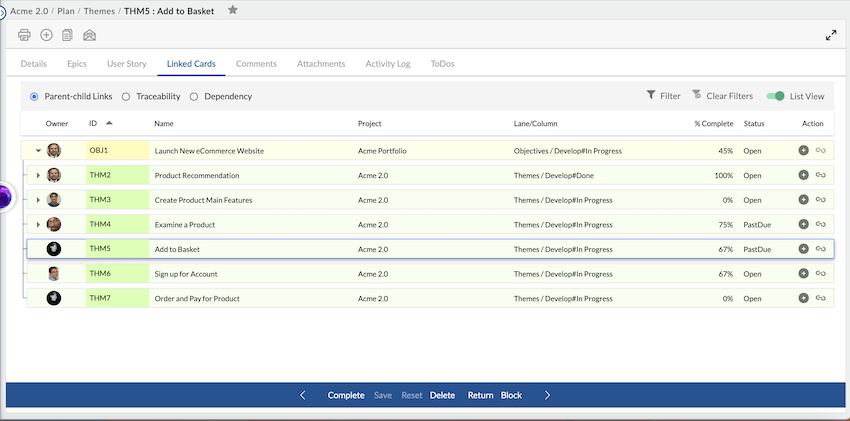Click the Name column header
Viewport: 850px width, 421px height.
click(x=164, y=124)
